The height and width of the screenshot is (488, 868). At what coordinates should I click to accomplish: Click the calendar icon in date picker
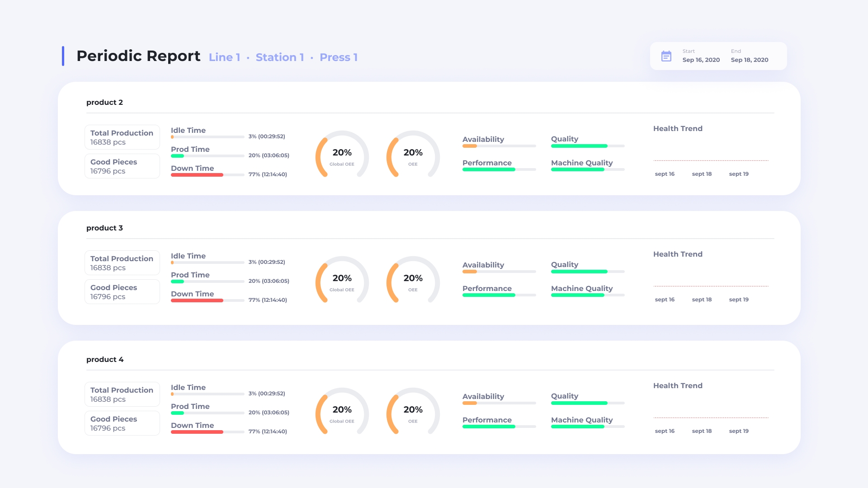click(666, 56)
